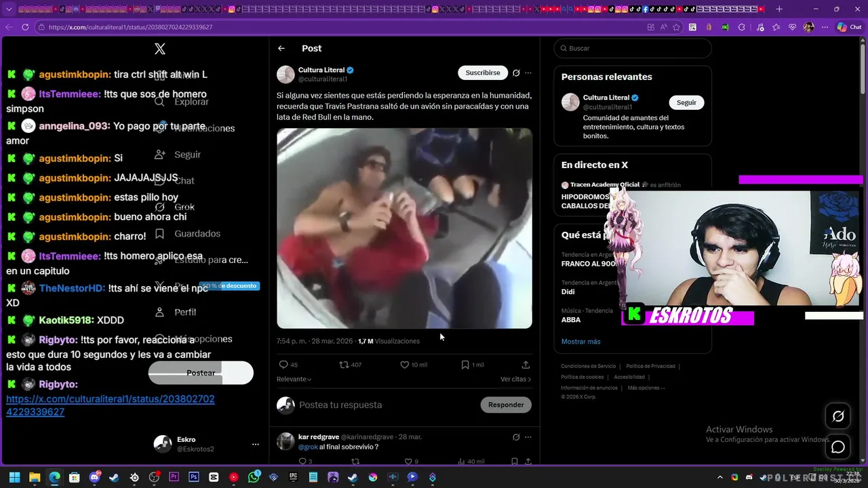Open the post's more options menu

pyautogui.click(x=528, y=73)
